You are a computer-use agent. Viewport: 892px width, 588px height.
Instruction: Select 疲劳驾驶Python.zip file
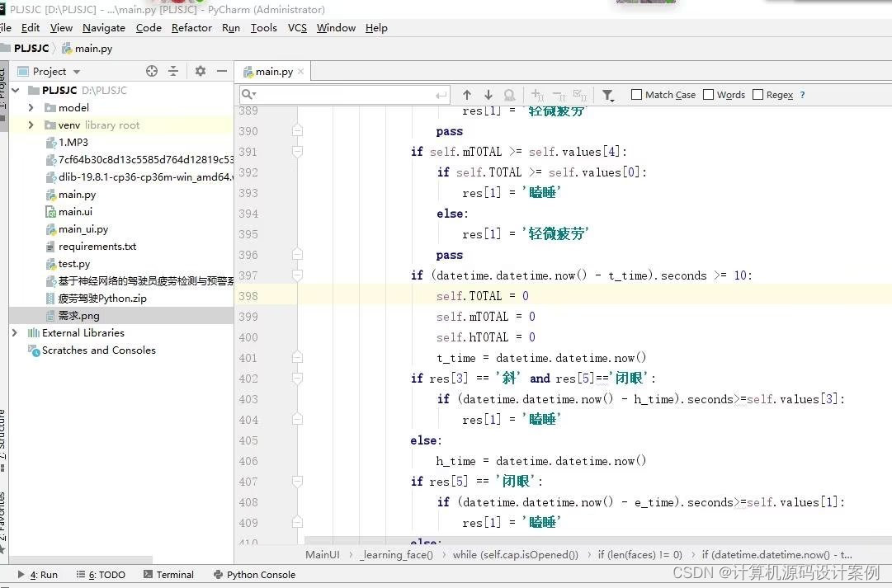point(102,298)
